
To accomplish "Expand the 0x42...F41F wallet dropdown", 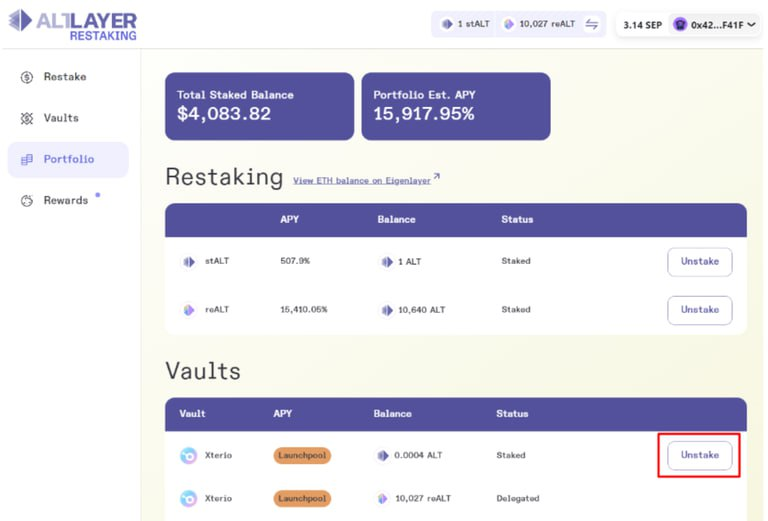I will (714, 24).
